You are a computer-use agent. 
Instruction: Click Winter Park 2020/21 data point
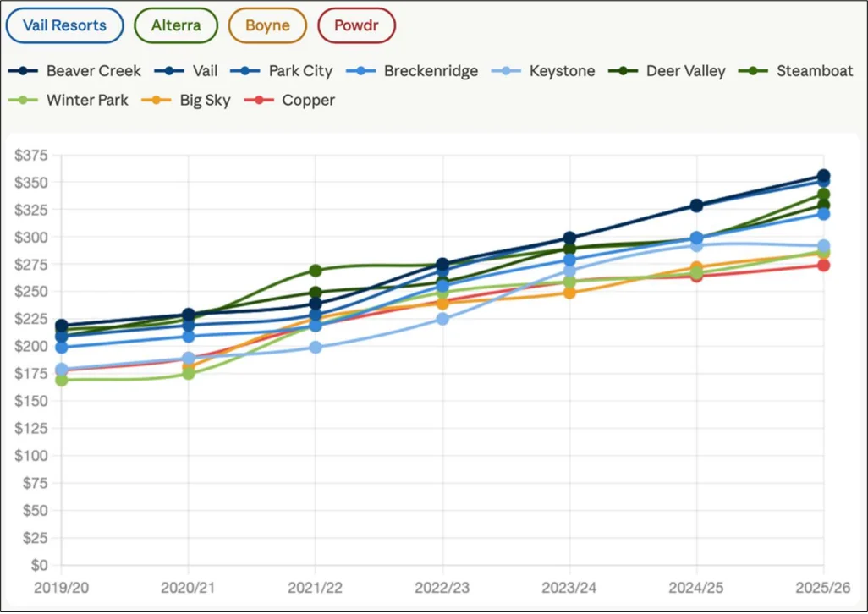[x=188, y=373]
